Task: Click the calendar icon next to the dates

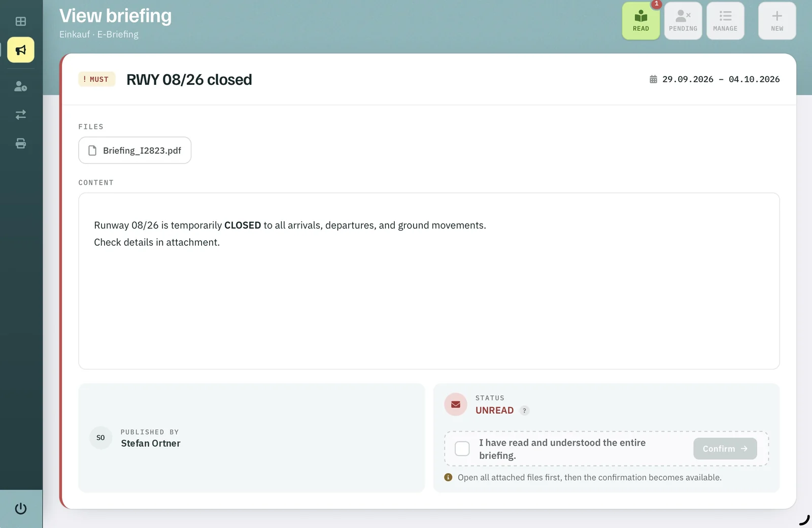Action: 653,79
